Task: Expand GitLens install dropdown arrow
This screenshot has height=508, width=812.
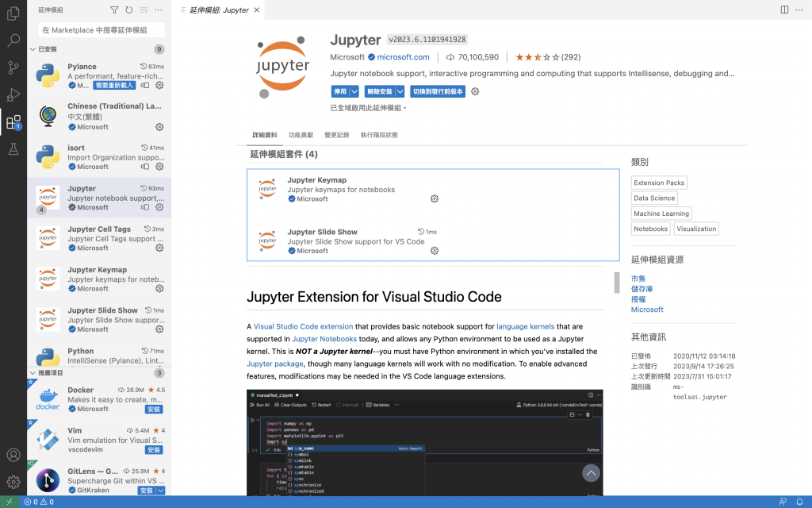Action: 160,491
